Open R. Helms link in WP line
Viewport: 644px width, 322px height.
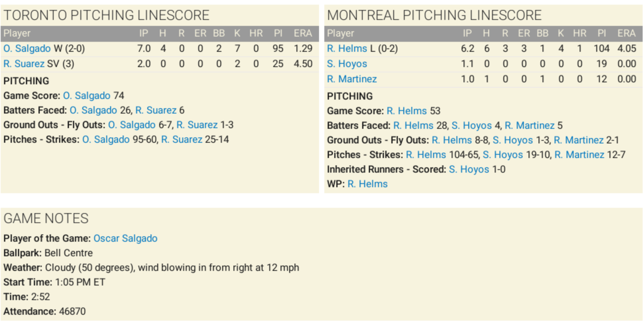[x=367, y=184]
